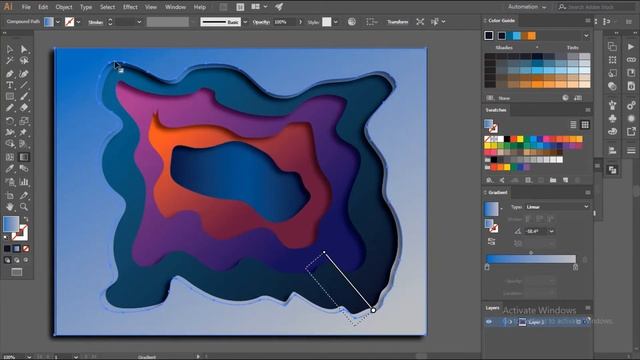This screenshot has height=360, width=640.
Task: Switch Swatches panel to thumbnail view
Action: (x=585, y=124)
